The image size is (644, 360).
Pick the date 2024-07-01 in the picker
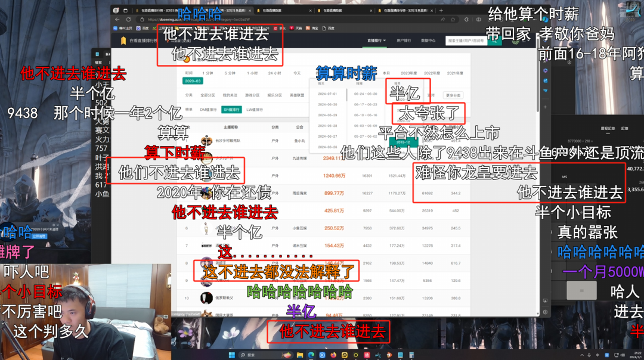pyautogui.click(x=327, y=94)
